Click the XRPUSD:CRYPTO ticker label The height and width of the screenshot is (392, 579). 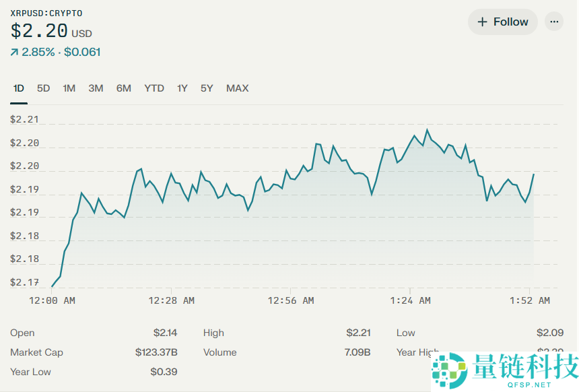coord(46,13)
